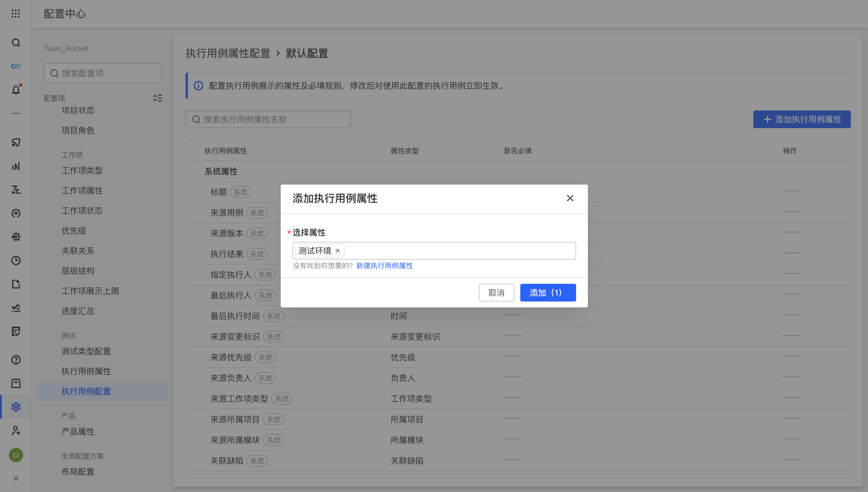Select 项目角色 in config list

click(x=78, y=131)
